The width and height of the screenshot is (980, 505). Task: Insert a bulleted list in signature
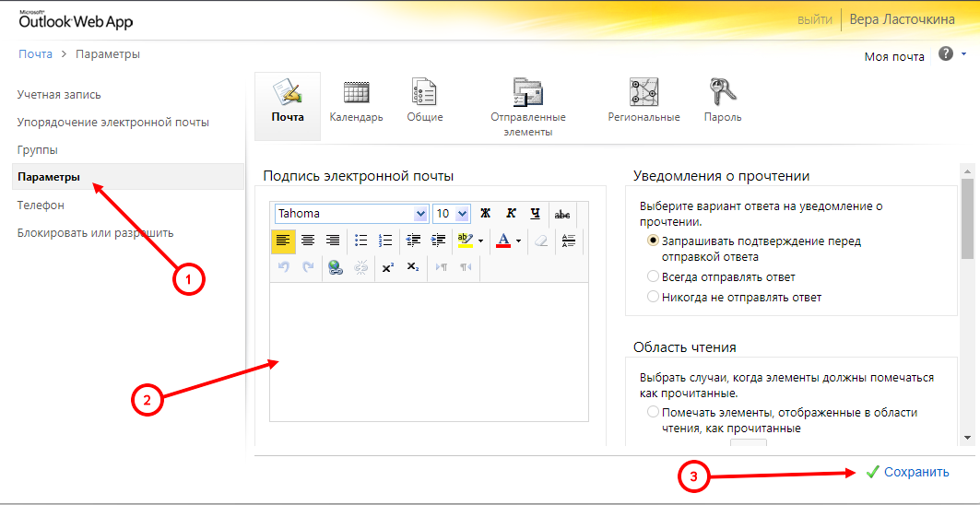click(x=361, y=241)
